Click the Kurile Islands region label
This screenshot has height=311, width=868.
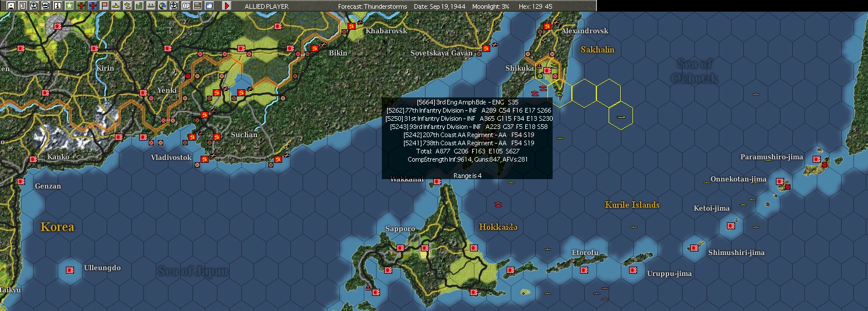click(632, 205)
